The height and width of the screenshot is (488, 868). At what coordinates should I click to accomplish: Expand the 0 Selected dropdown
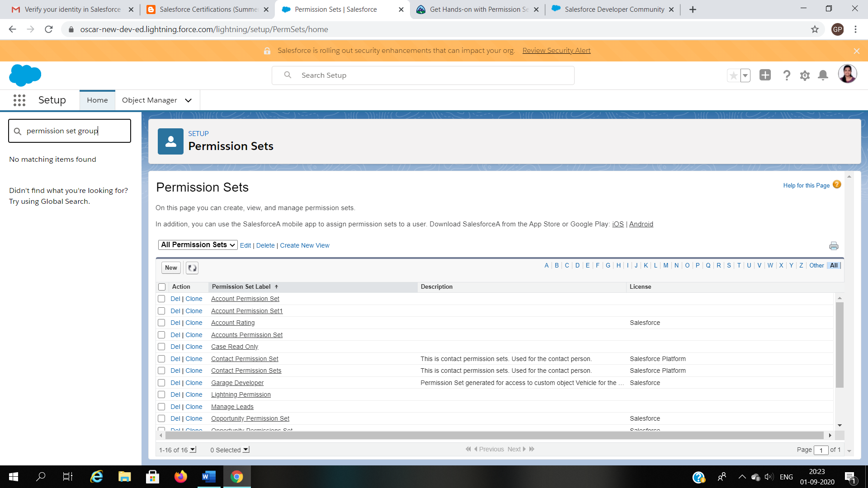pos(246,450)
